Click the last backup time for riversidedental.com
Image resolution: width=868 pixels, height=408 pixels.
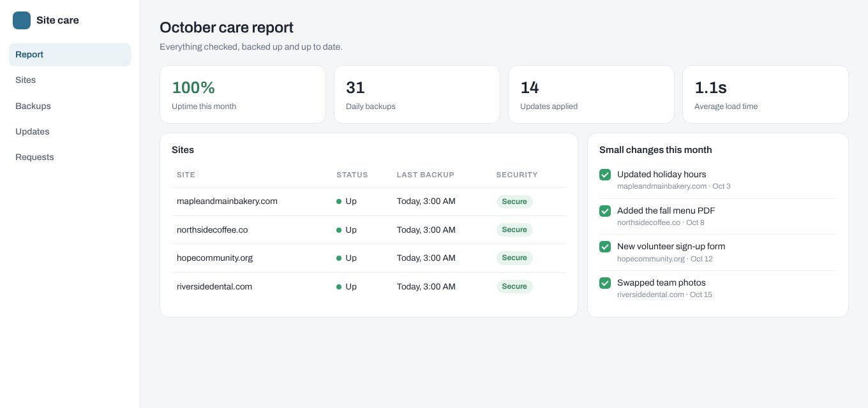pyautogui.click(x=426, y=287)
